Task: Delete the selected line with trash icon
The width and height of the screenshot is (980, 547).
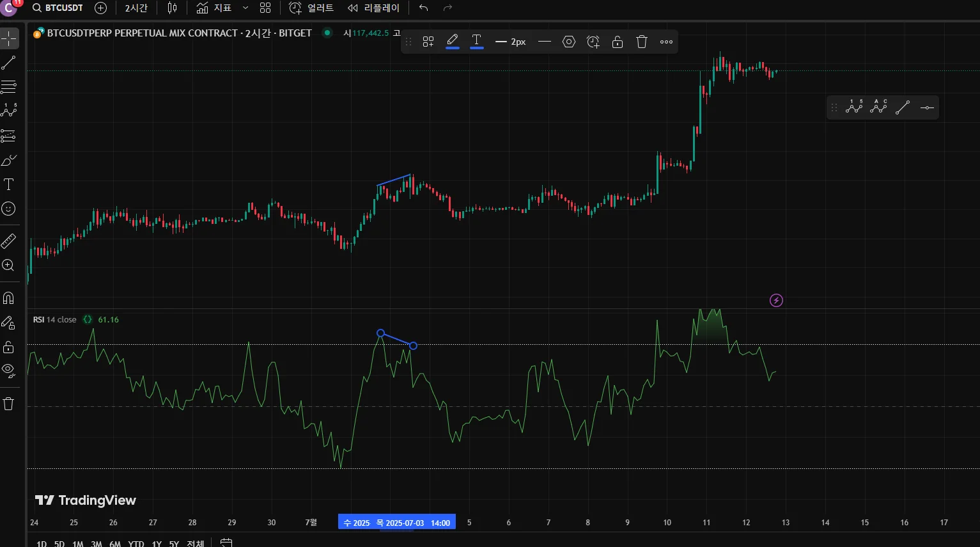Action: click(642, 42)
